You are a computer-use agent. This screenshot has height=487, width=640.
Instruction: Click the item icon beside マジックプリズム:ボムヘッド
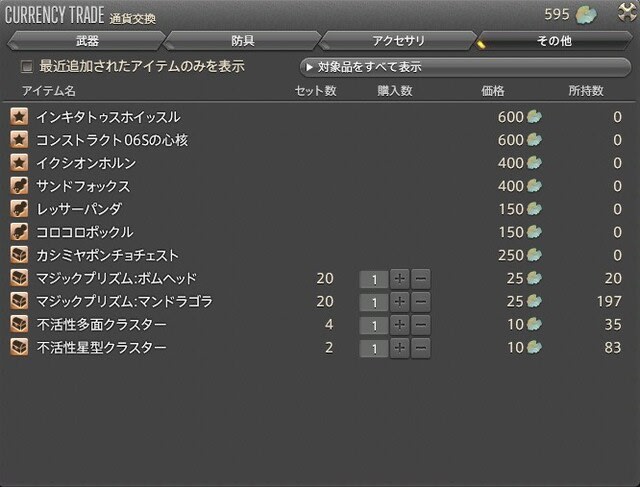click(19, 278)
